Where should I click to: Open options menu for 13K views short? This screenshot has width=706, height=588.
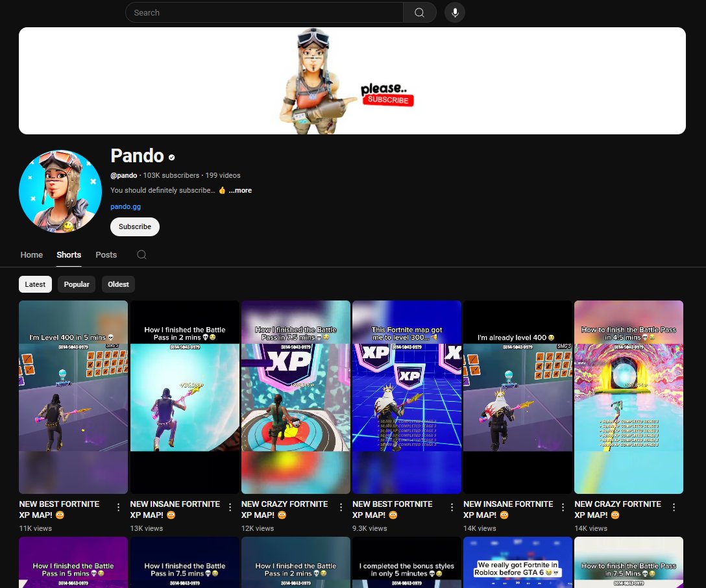pos(230,508)
